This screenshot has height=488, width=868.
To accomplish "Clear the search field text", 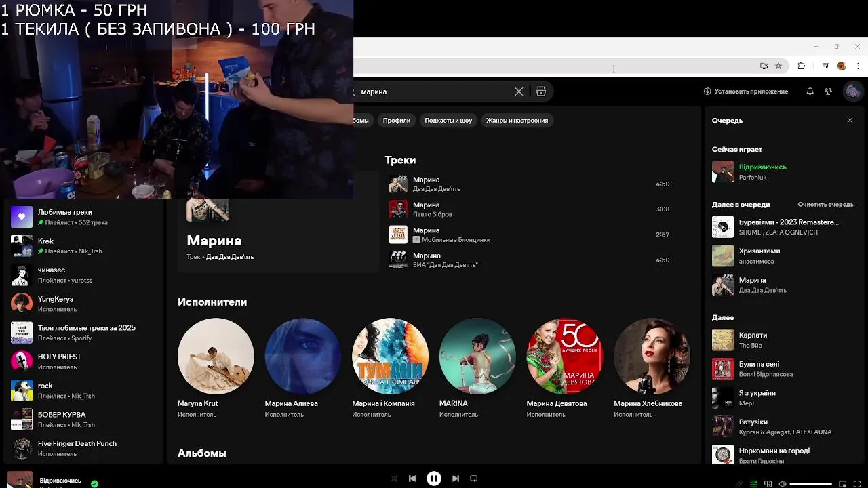I will tap(519, 91).
